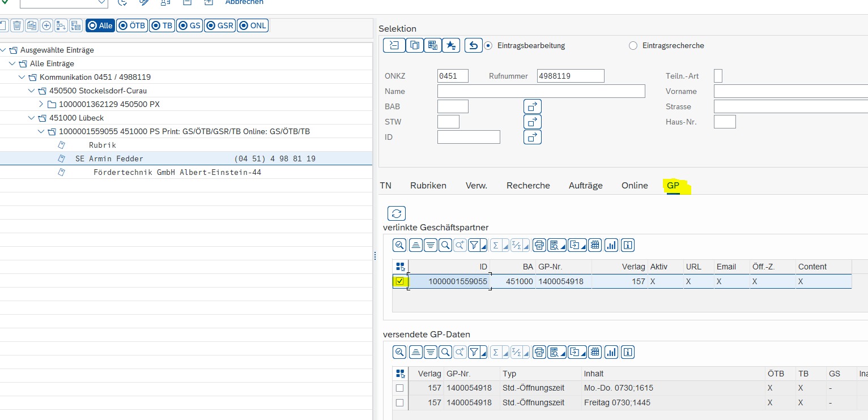
Task: Open the GP tab
Action: click(x=673, y=185)
